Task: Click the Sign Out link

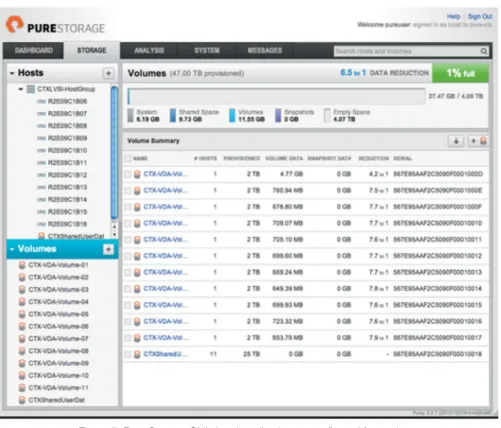Action: (480, 16)
